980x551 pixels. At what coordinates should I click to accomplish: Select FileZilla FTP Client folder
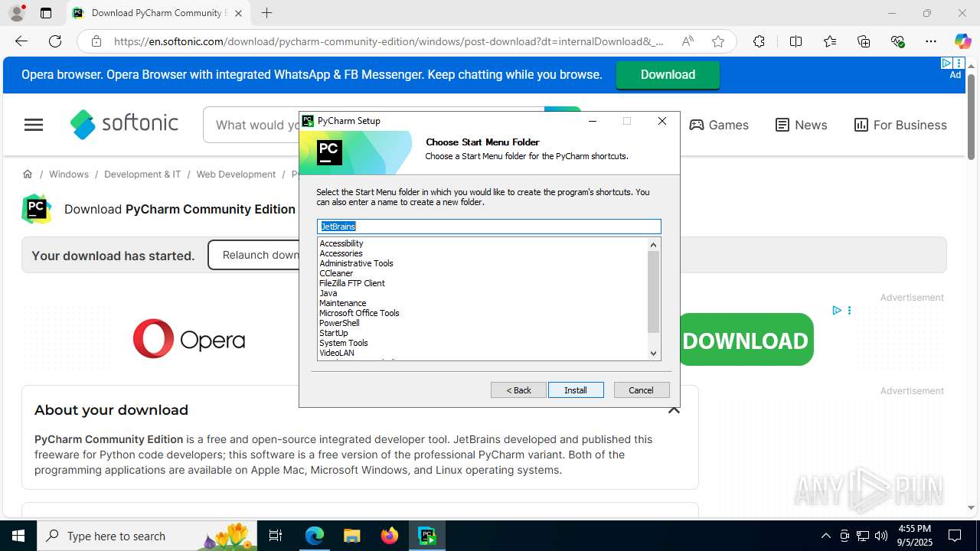[x=352, y=283]
